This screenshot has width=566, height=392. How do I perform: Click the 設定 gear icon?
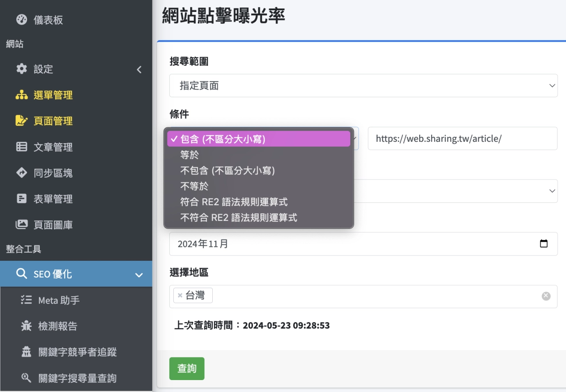click(21, 69)
